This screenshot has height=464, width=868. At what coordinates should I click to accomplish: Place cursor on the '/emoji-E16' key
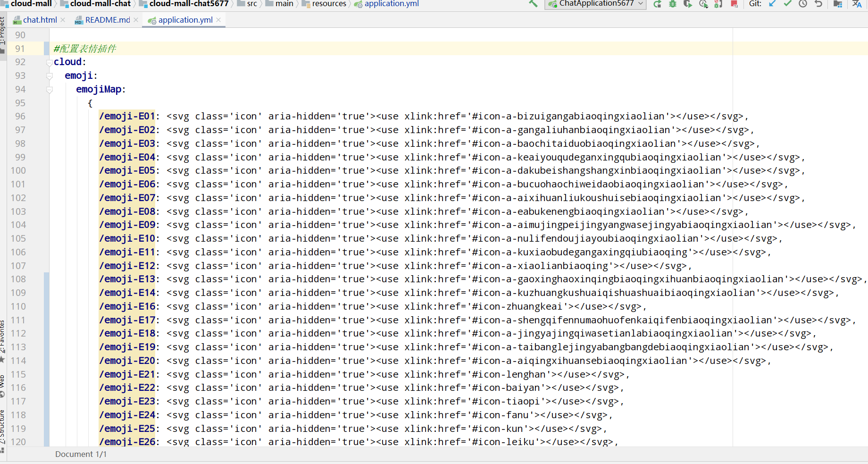[127, 306]
